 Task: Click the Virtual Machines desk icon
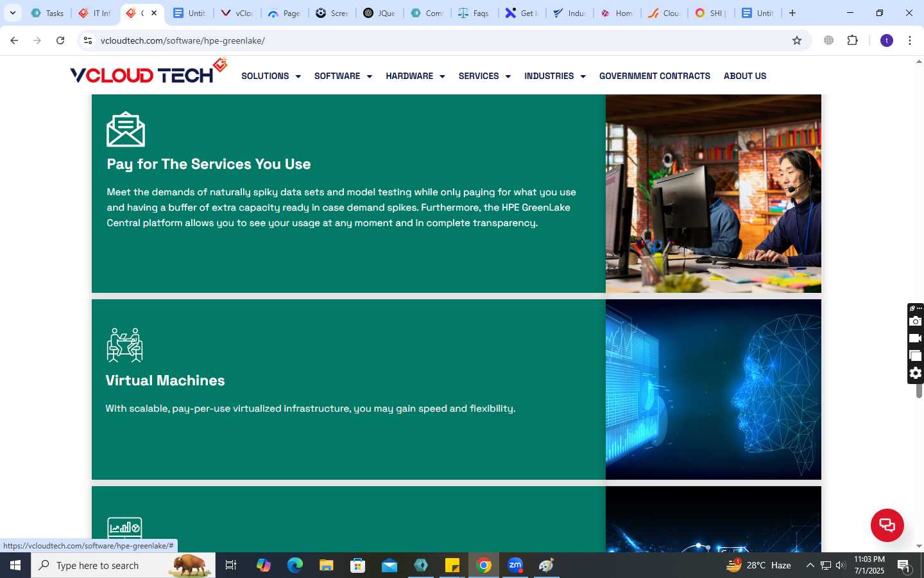click(124, 346)
